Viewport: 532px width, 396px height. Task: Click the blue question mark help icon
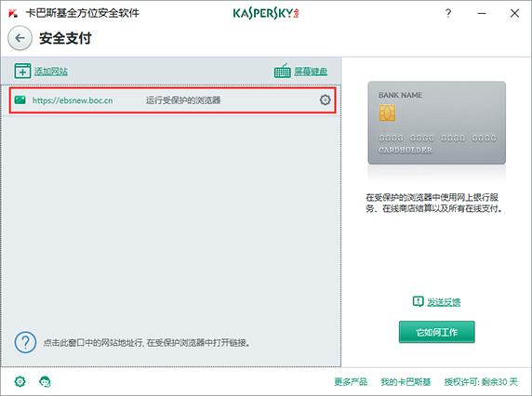[x=25, y=342]
